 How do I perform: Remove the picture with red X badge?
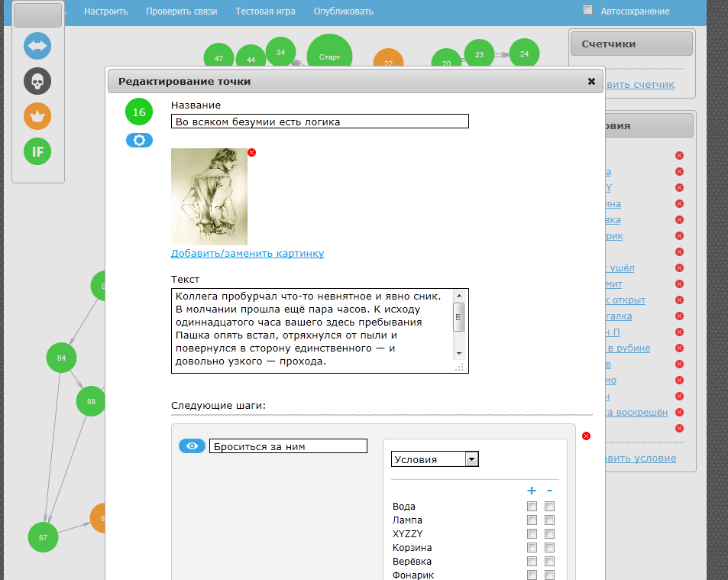tap(251, 152)
